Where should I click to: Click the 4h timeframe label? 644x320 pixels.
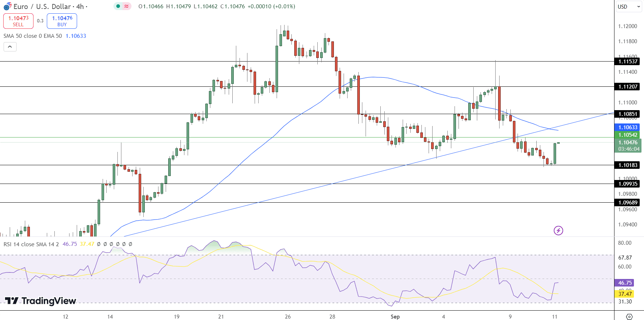[80, 6]
